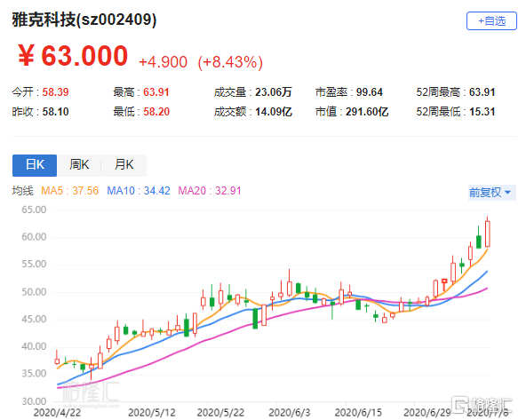Image resolution: width=518 pixels, height=420 pixels.
Task: Click the 2020/5/22 date axis label
Action: pos(220,413)
